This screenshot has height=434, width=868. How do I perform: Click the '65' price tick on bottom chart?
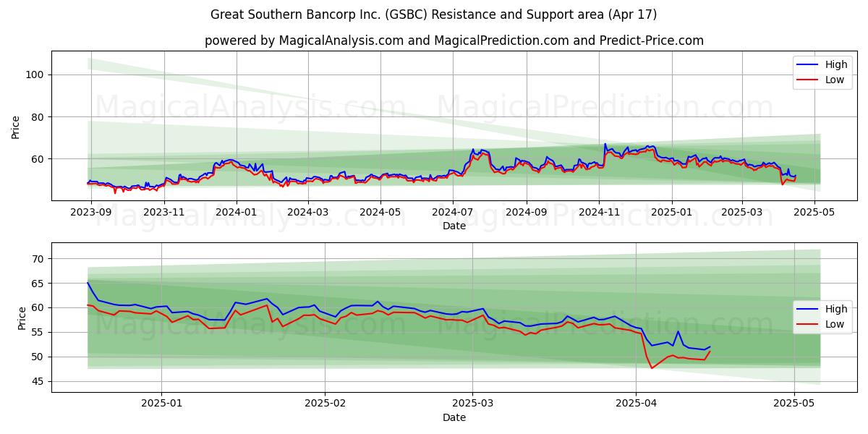pyautogui.click(x=39, y=283)
